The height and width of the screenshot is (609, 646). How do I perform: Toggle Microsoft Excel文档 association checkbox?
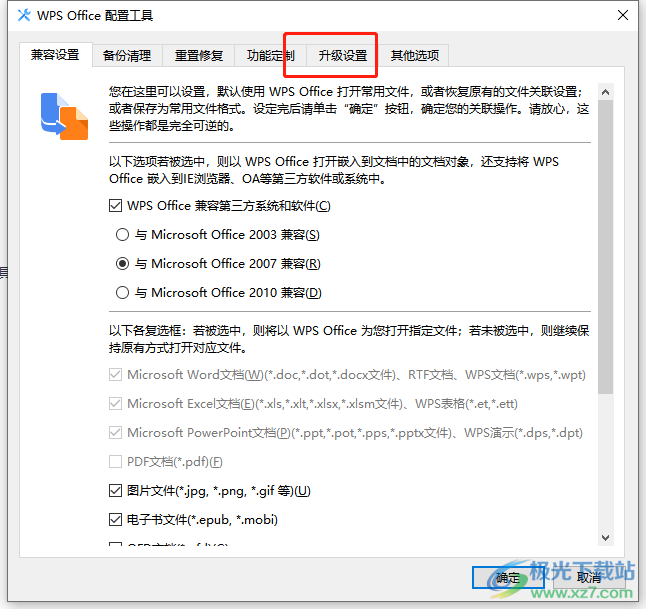tap(115, 404)
